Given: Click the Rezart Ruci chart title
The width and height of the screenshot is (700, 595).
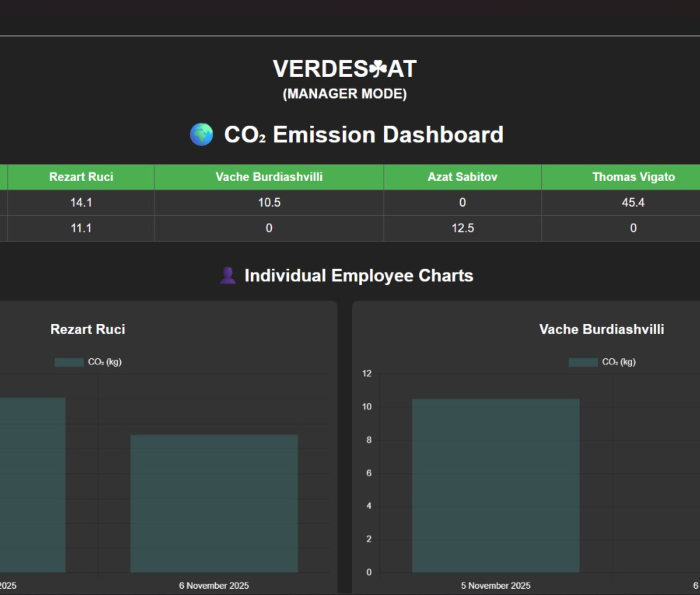Looking at the screenshot, I should pyautogui.click(x=87, y=329).
